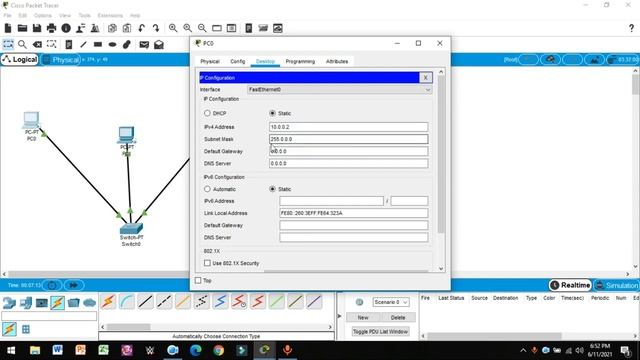
Task: Save the project with the floppy disk icon
Action: [37, 28]
